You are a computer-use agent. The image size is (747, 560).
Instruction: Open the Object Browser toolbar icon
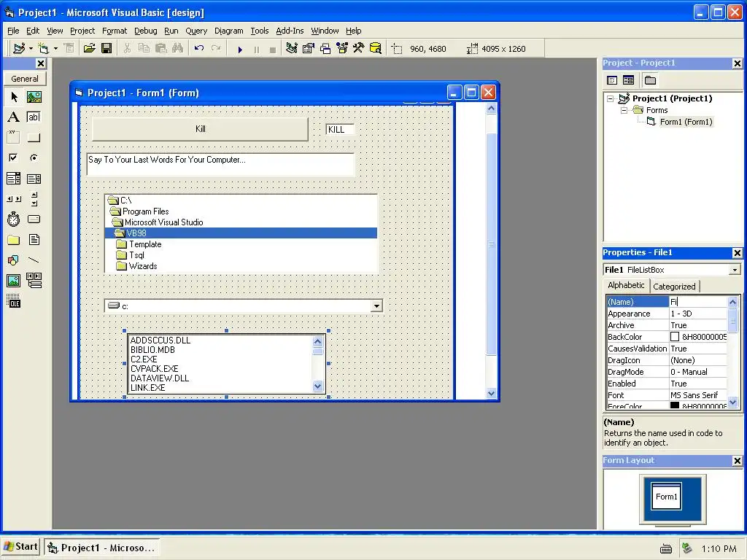point(342,48)
